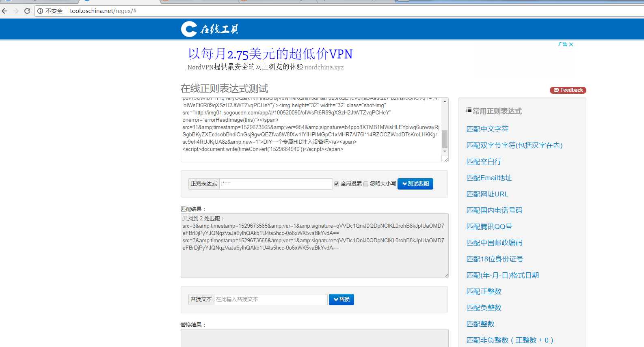
Task: Pick the 匹配负整数 regex link
Action: pyautogui.click(x=484, y=308)
